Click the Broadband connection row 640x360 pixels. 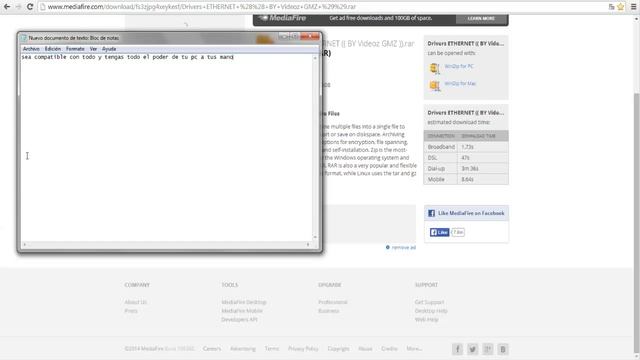[466, 147]
